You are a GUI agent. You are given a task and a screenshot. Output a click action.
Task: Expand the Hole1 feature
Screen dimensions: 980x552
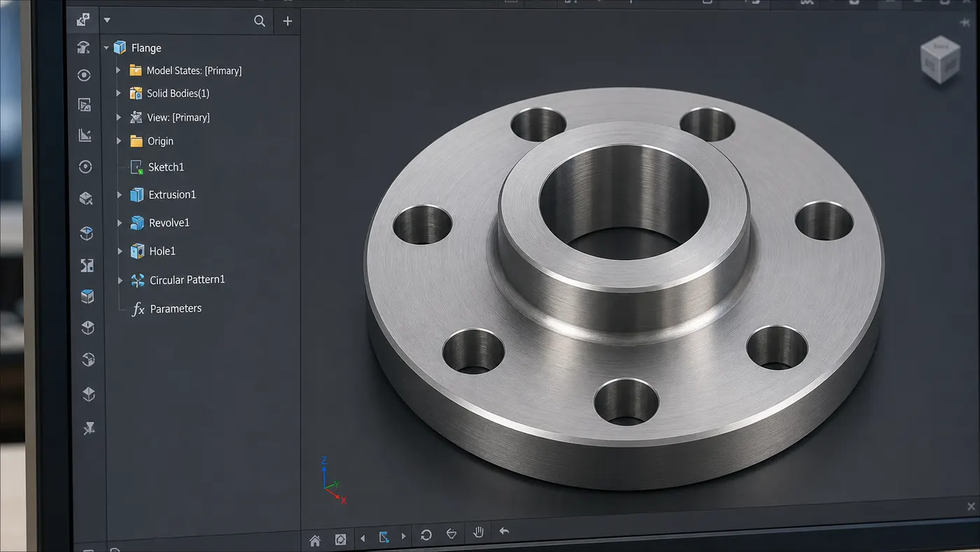coord(120,251)
